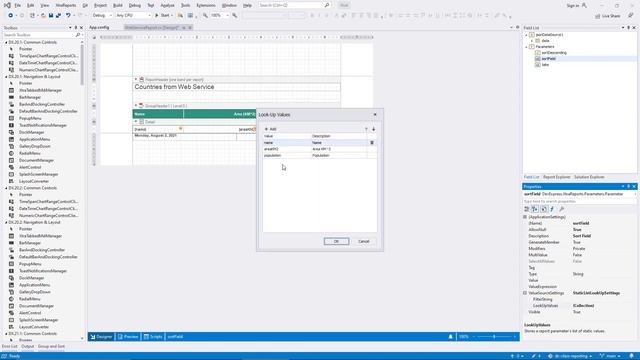
Task: Click in the Properties search field
Action: click(579, 201)
